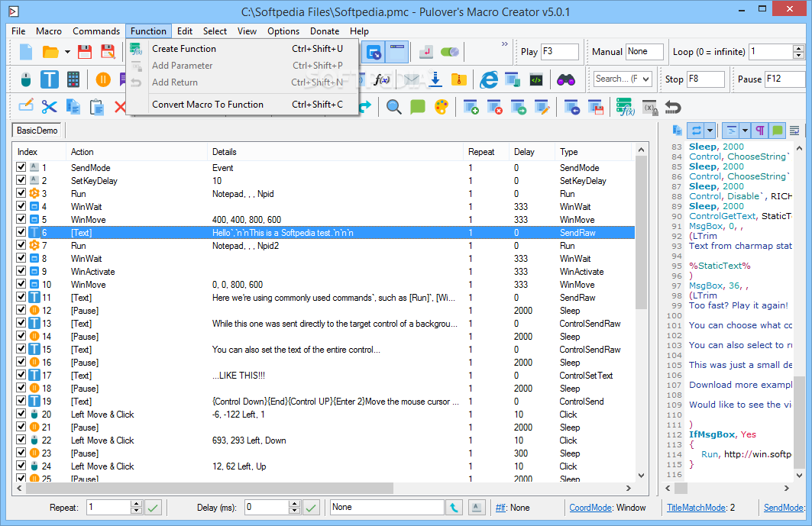Click the f(x) Variables/Functions icon
Viewport: 812px width, 526px height.
pos(382,79)
